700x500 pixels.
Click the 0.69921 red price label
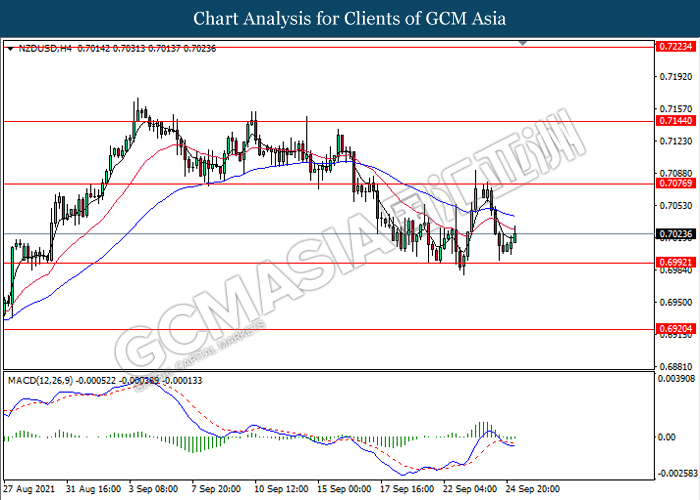676,262
